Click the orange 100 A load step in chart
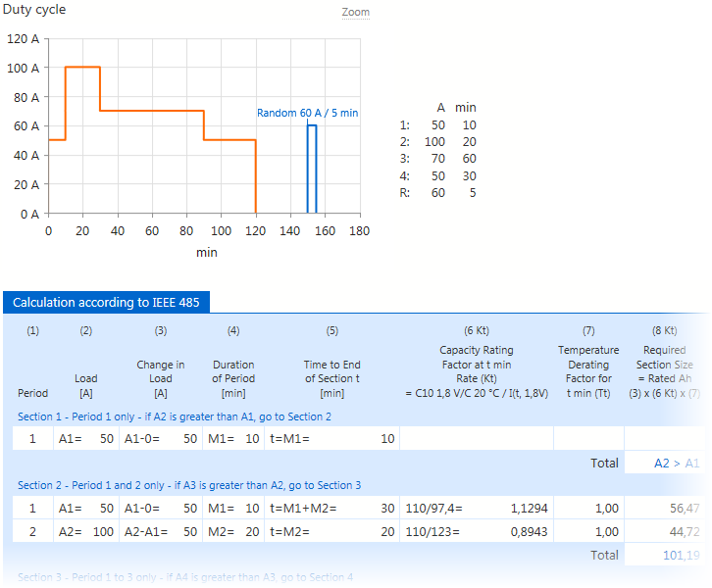The image size is (712, 588). [82, 68]
